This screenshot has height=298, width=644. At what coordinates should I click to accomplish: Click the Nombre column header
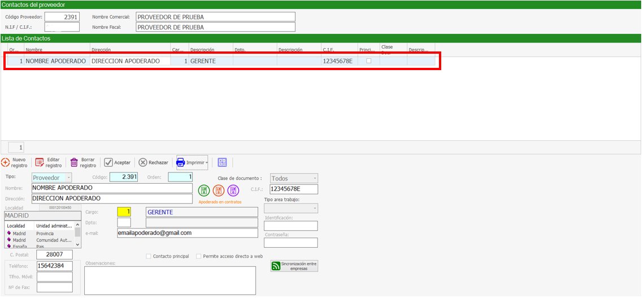point(56,50)
